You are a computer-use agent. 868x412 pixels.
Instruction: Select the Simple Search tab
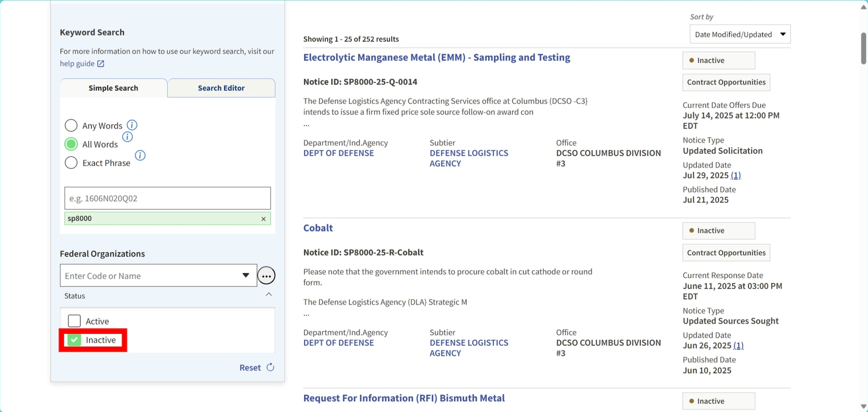(x=113, y=88)
